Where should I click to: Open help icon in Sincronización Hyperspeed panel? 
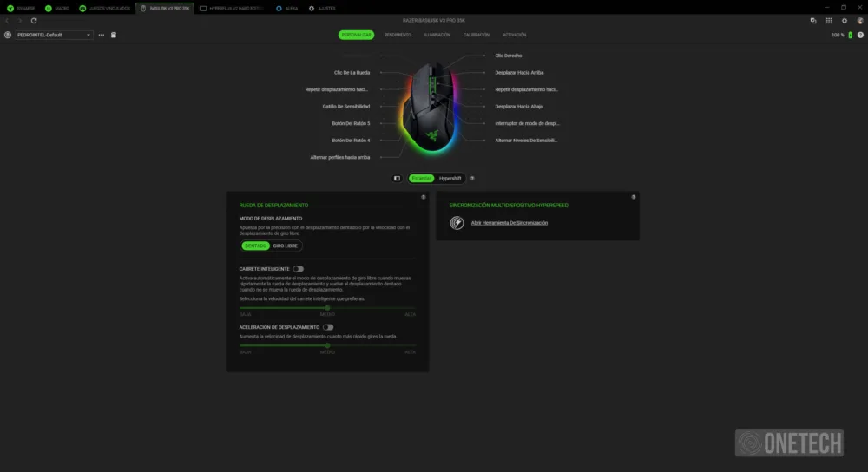(634, 197)
